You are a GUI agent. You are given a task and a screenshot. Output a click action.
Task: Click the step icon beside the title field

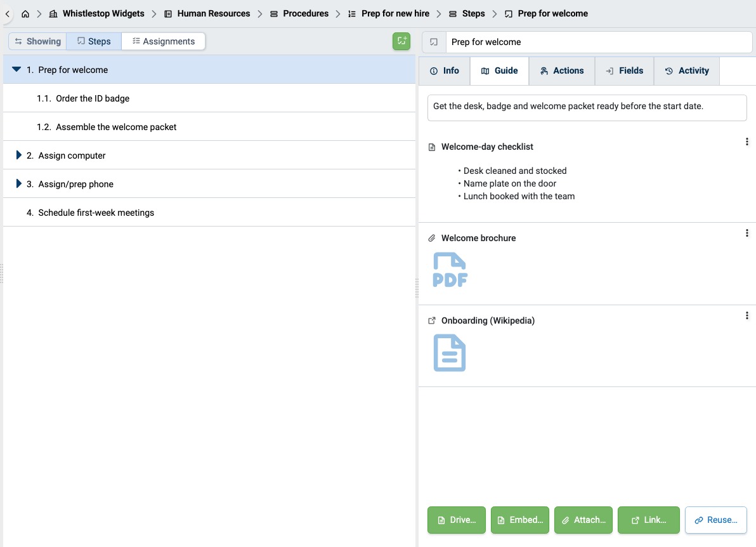point(434,42)
